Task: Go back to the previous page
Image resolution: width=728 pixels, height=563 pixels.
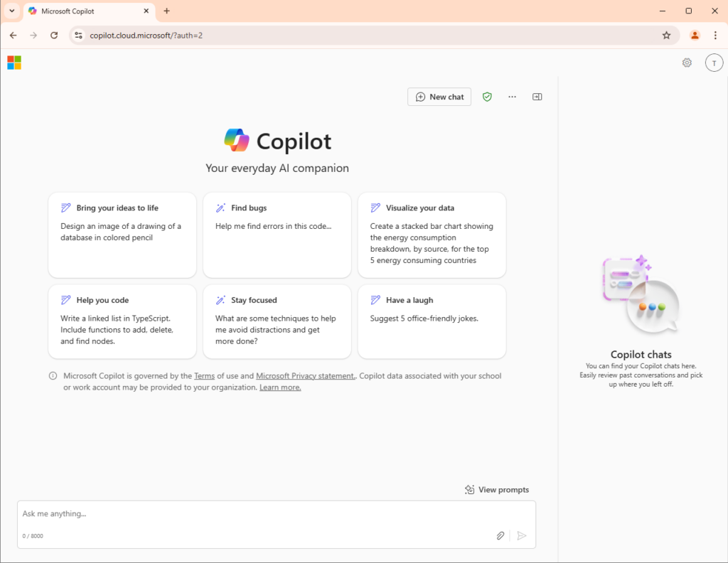Action: click(13, 36)
